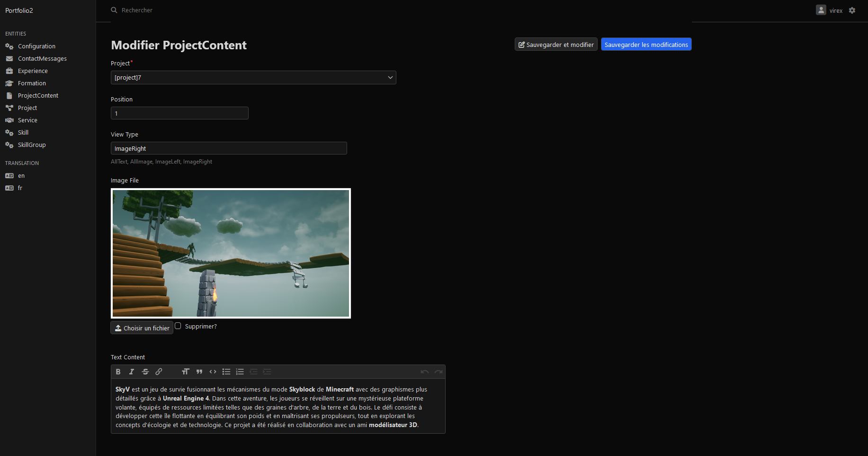
Task: Click the user avatar icon
Action: 821,10
